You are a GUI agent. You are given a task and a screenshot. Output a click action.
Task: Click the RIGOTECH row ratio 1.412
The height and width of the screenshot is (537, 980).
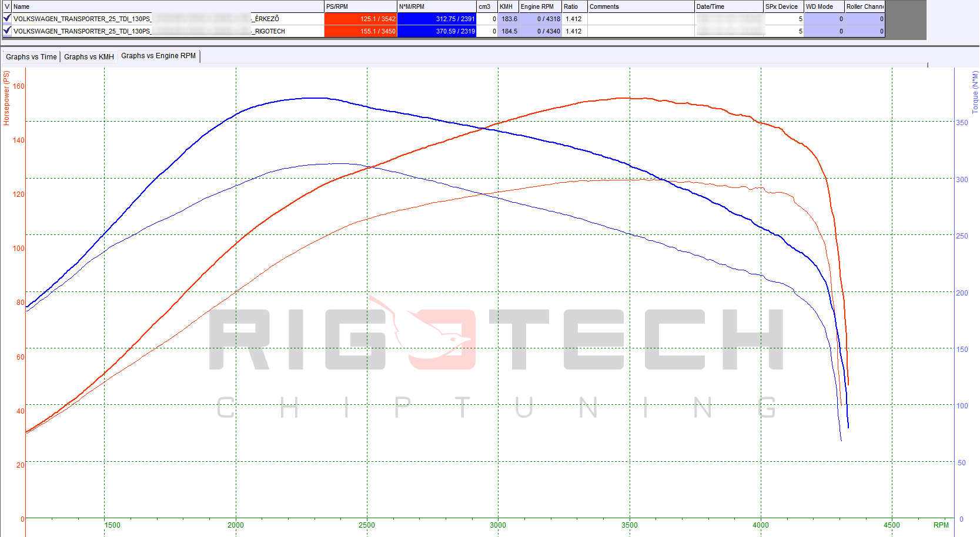(x=574, y=31)
